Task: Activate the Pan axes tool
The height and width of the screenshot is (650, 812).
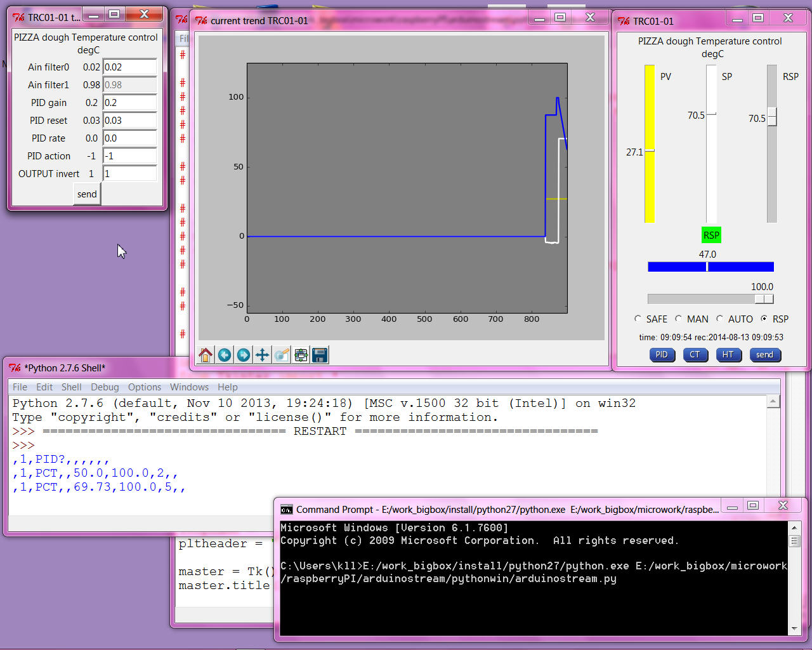Action: 262,355
